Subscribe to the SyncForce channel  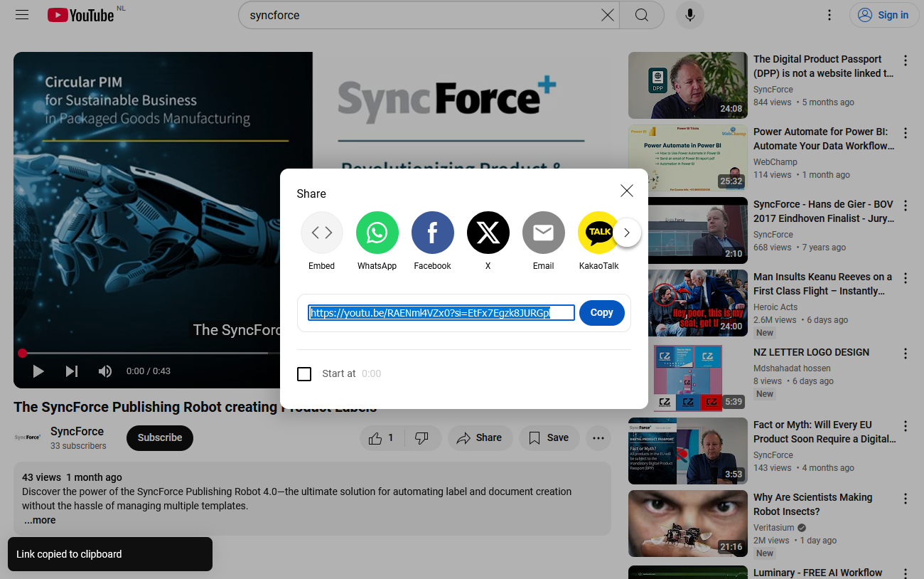[160, 437]
